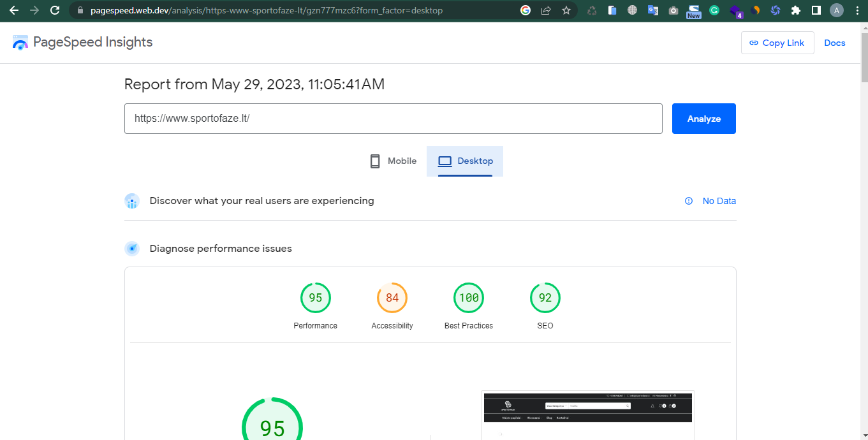The image size is (868, 440).
Task: Click the Copy Link button
Action: tap(777, 43)
